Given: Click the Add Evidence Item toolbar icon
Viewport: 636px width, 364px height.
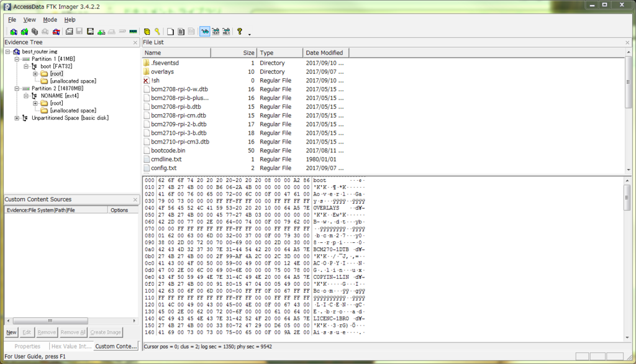Looking at the screenshot, I should click(14, 32).
